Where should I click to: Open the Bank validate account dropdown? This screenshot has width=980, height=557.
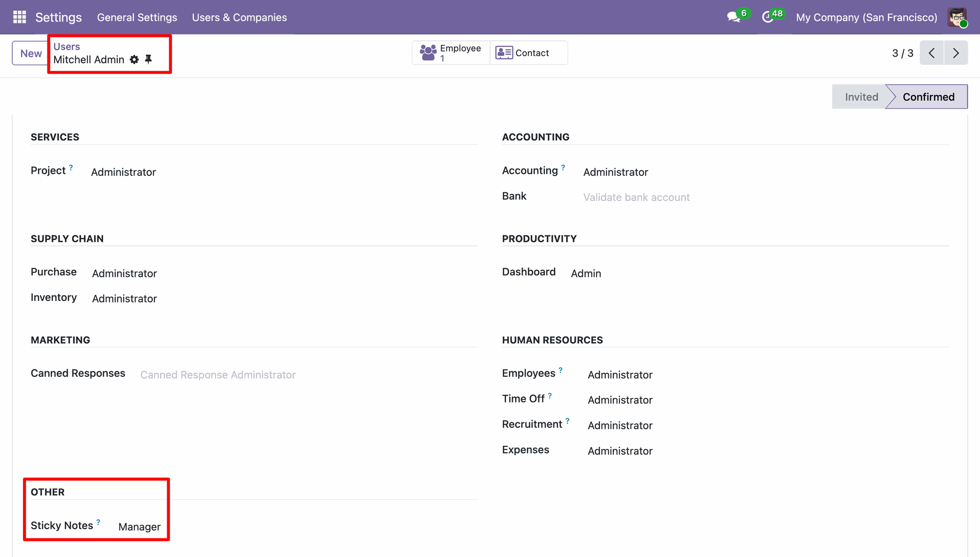[x=636, y=197]
